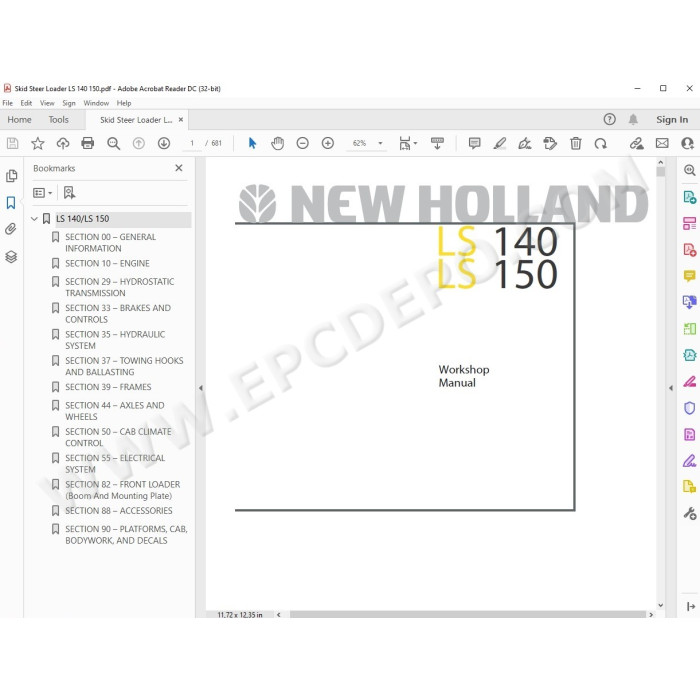Zoom in with plus icon

click(328, 143)
